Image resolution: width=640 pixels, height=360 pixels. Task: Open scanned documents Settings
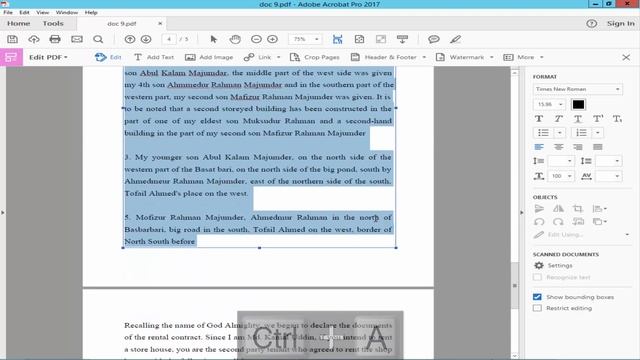553,265
